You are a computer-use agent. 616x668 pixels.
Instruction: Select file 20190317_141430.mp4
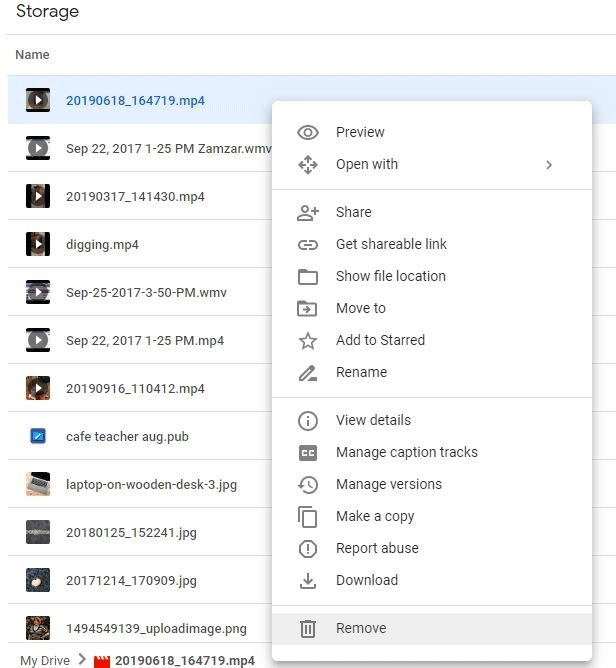135,197
